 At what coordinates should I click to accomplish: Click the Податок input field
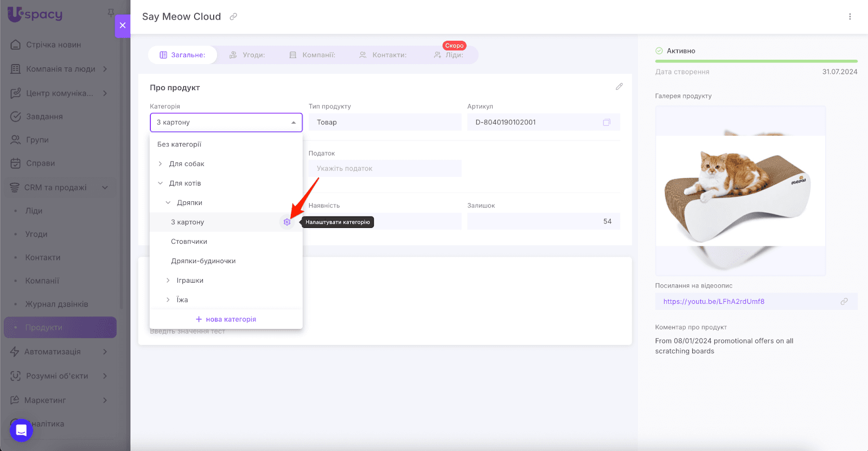pos(385,169)
